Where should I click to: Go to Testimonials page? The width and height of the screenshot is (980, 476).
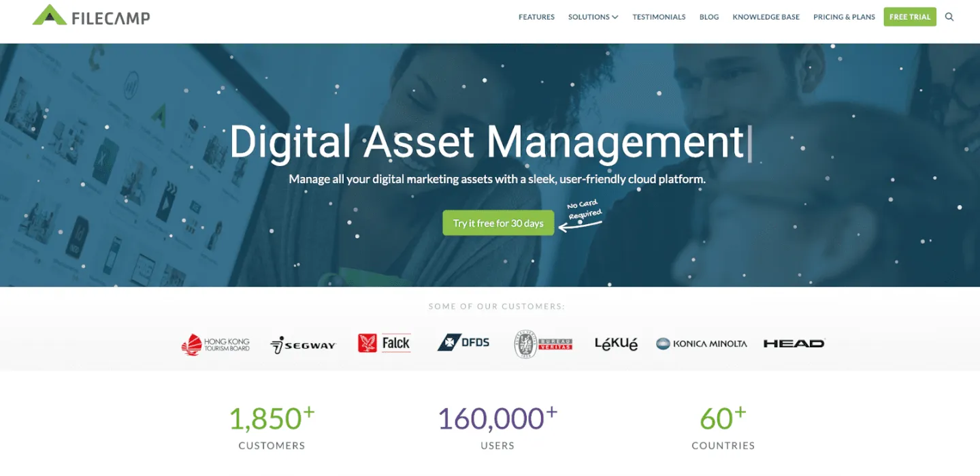(659, 17)
